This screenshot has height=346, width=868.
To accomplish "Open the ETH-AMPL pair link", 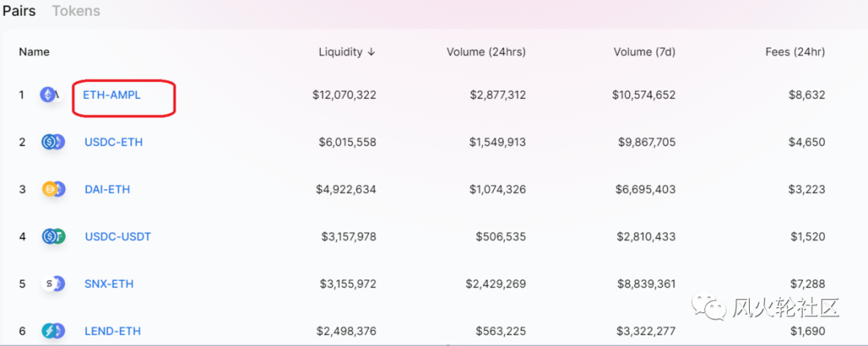I will pos(112,95).
